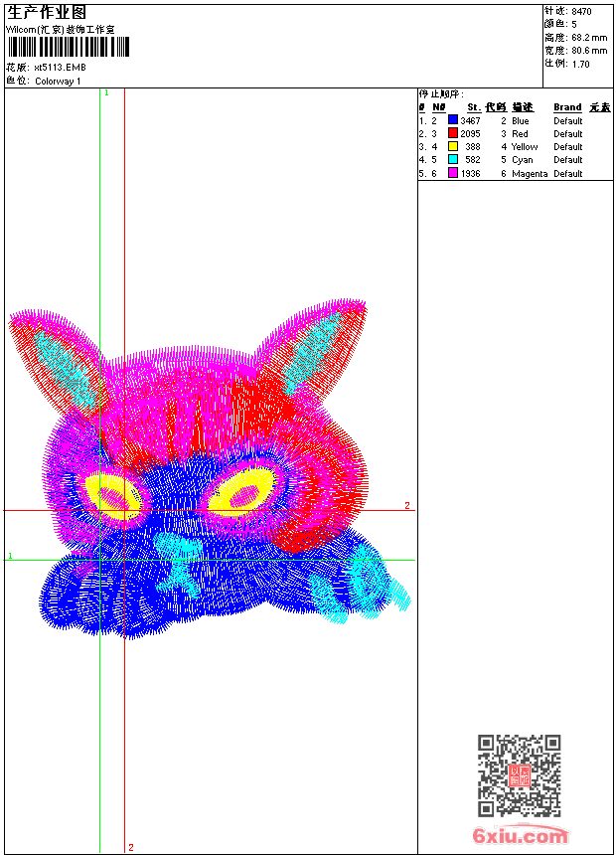Click the Blue description text

tap(520, 120)
